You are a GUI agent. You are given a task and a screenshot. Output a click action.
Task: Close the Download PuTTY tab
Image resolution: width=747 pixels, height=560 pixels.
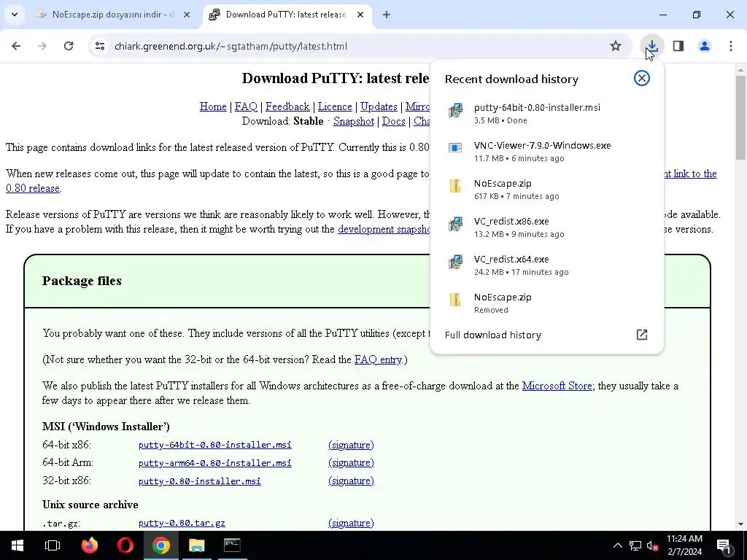click(360, 15)
